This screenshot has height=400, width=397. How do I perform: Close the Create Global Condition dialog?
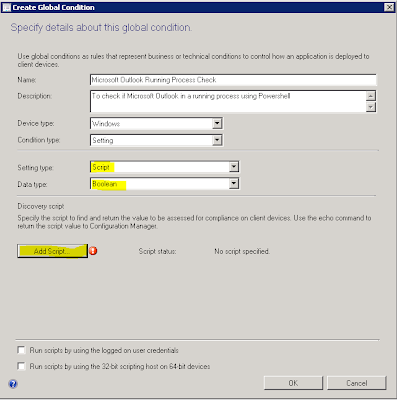pyautogui.click(x=389, y=7)
